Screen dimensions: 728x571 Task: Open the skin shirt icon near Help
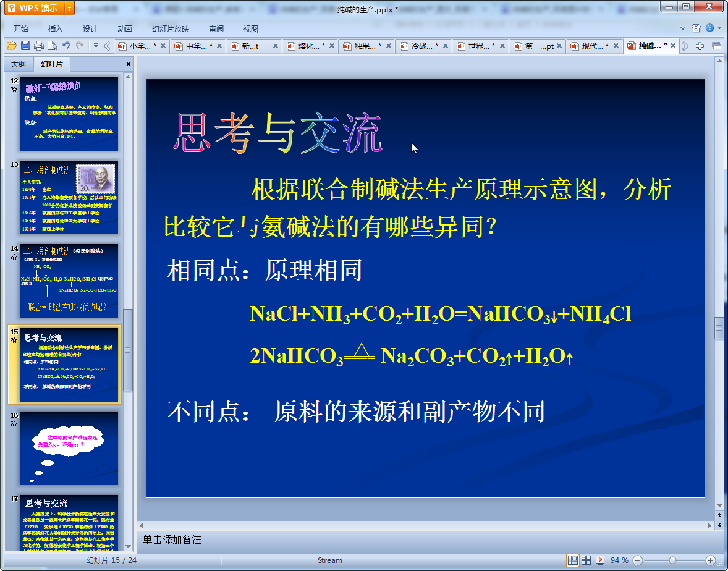(696, 28)
